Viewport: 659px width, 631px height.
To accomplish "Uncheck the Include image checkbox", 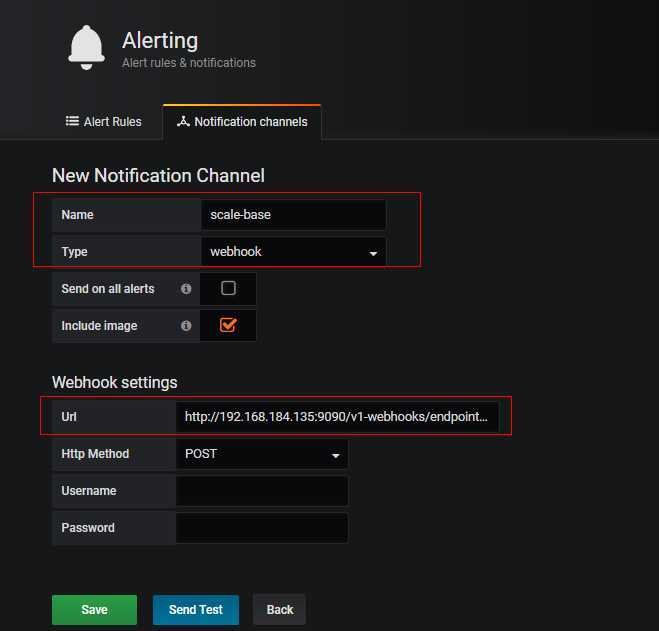I will (x=228, y=325).
